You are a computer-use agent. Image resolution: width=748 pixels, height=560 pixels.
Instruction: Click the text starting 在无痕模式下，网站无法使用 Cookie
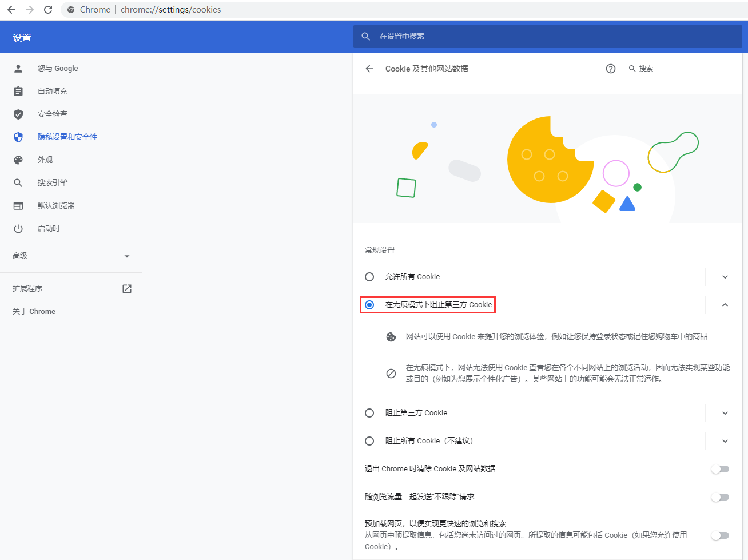click(x=568, y=373)
